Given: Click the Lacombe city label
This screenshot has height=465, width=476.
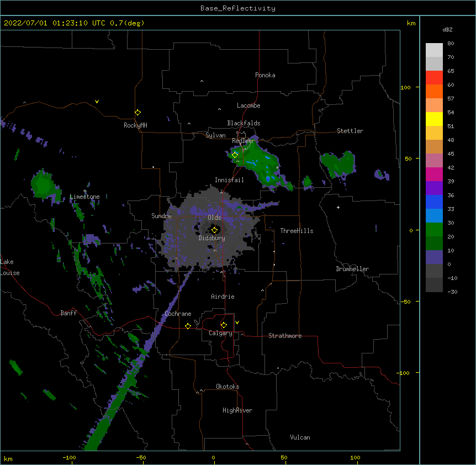Looking at the screenshot, I should (248, 105).
